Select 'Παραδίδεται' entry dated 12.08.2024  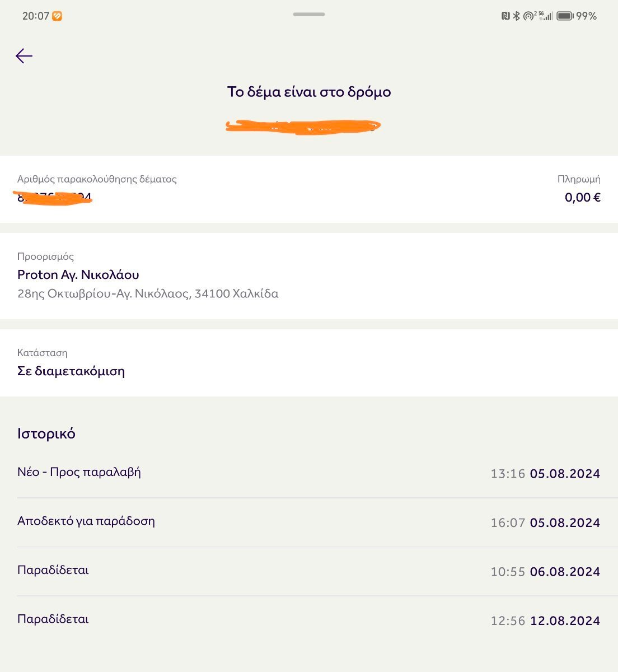coord(53,619)
